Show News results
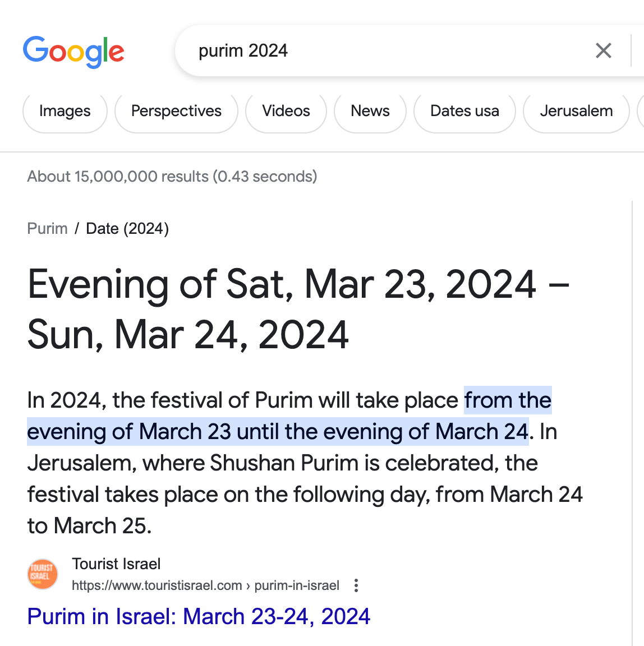644x646 pixels. tap(370, 112)
